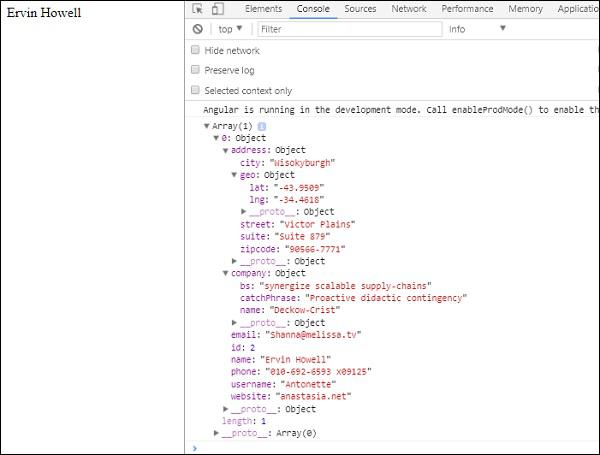The width and height of the screenshot is (600, 455).
Task: Tick Selected context only checkbox
Action: [195, 90]
